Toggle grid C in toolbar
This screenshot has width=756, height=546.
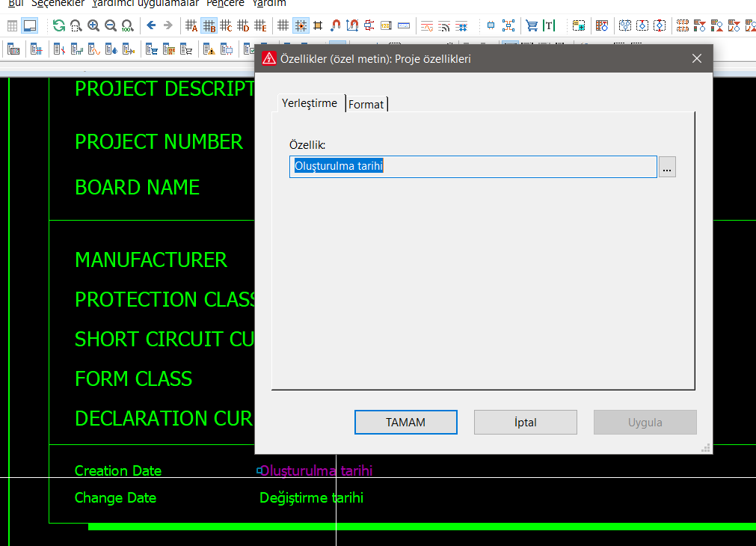click(226, 25)
